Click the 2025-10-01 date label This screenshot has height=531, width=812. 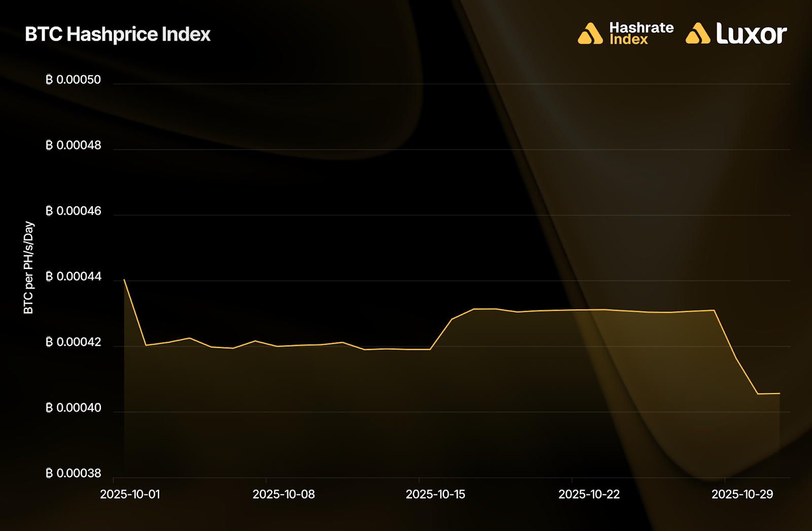click(x=130, y=494)
